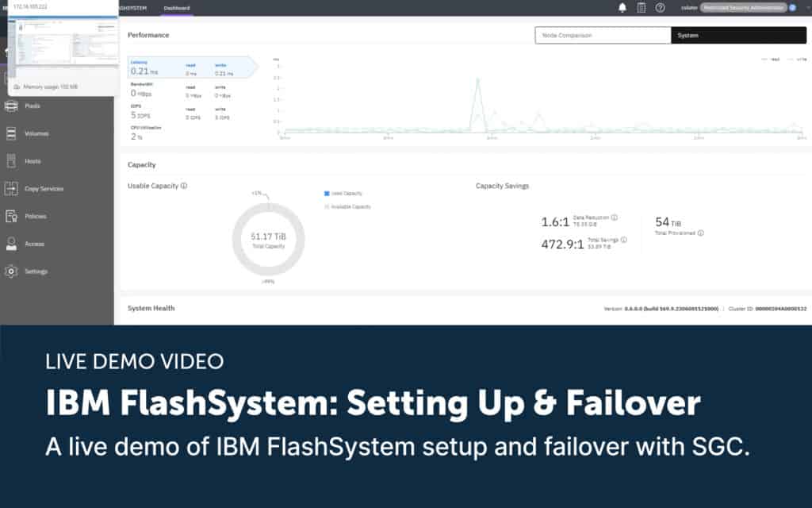Click the Used Capacity legend swatch
This screenshot has width=812, height=508.
click(x=327, y=194)
